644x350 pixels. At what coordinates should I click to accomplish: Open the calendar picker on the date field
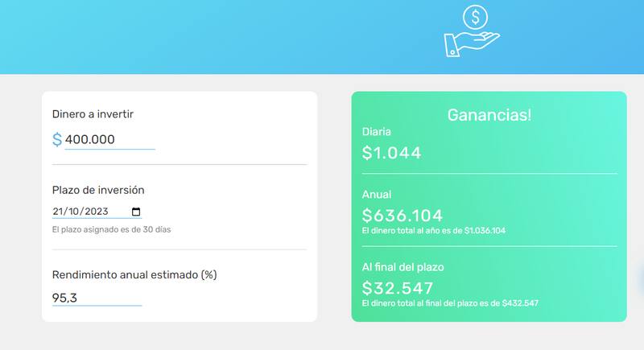pyautogui.click(x=135, y=212)
